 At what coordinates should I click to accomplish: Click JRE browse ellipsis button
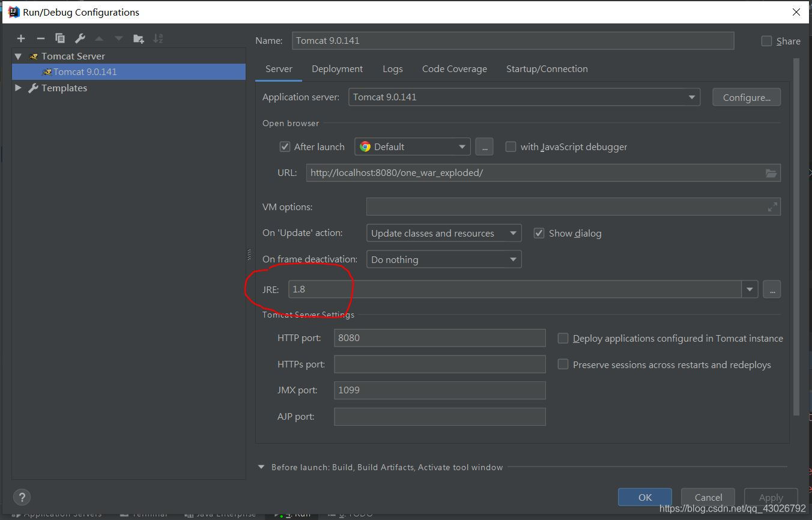772,289
